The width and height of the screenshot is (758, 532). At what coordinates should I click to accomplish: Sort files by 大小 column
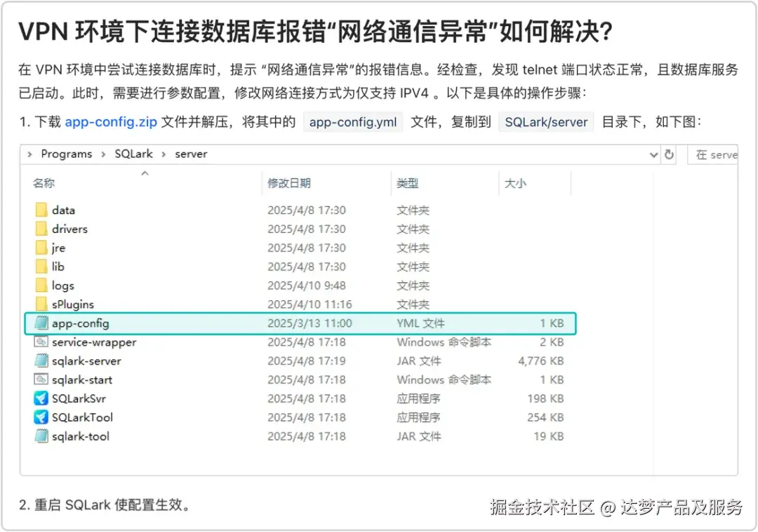tap(515, 183)
